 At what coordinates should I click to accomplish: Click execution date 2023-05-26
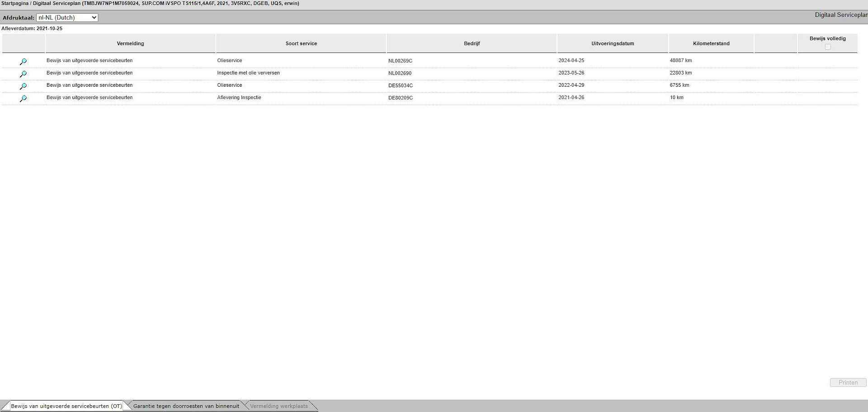point(571,73)
